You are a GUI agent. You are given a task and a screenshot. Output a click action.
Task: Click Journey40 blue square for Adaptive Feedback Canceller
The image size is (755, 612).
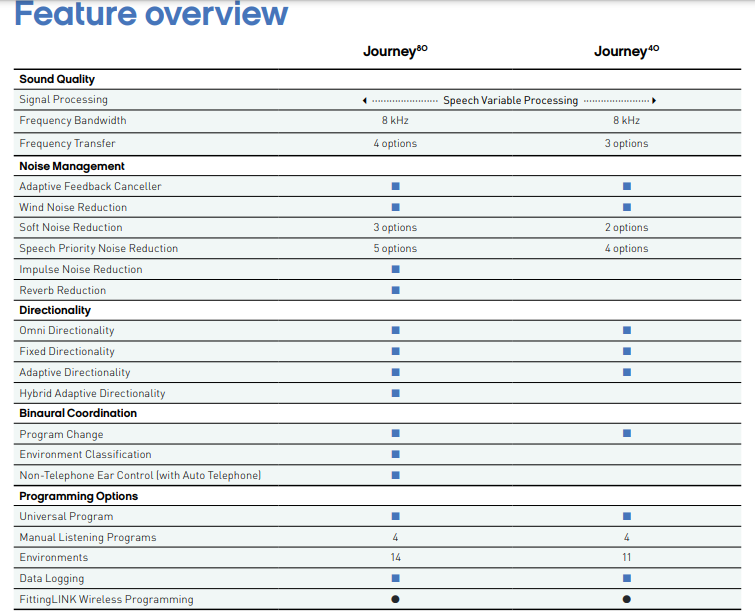627,186
